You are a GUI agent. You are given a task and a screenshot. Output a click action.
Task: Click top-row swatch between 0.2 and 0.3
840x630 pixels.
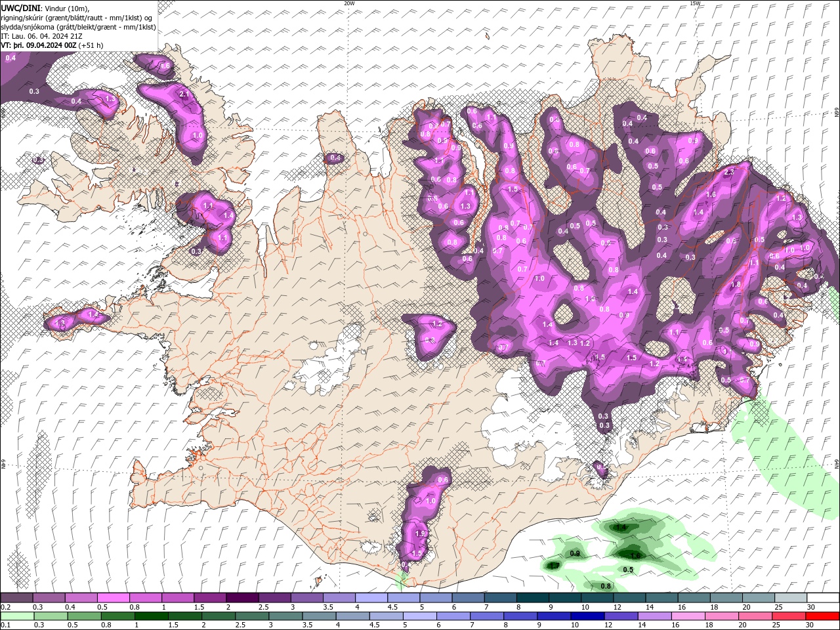(17, 598)
